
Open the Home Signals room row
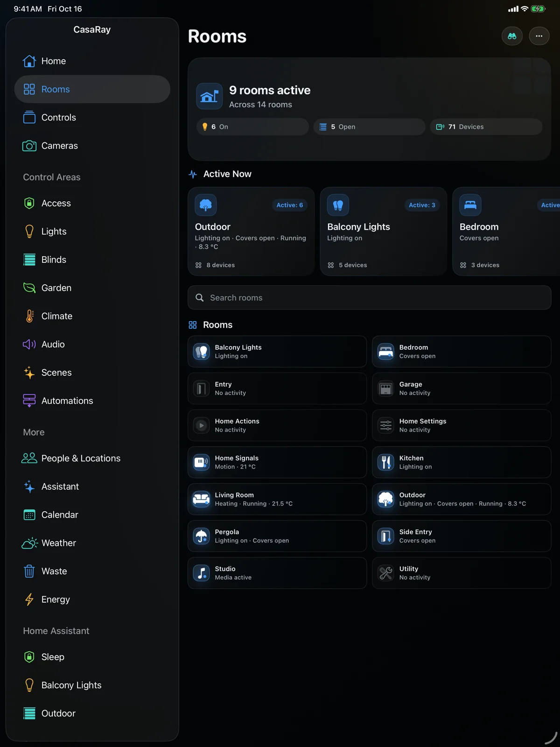pos(277,462)
